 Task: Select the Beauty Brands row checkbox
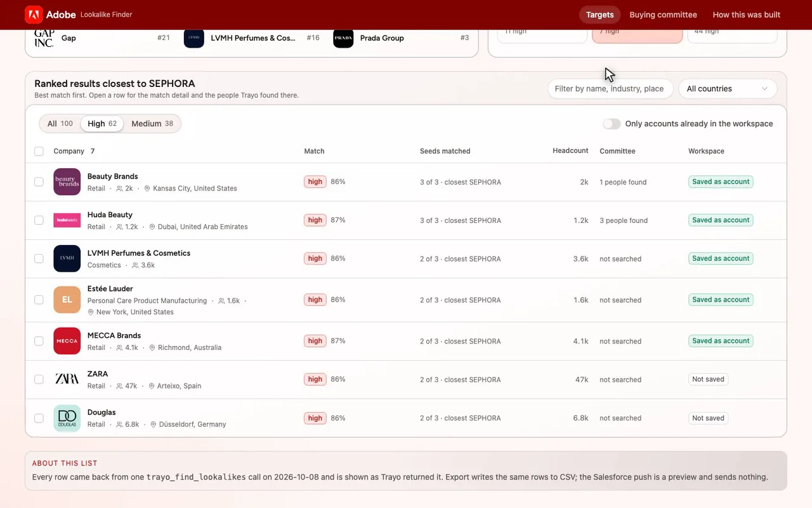pos(39,182)
